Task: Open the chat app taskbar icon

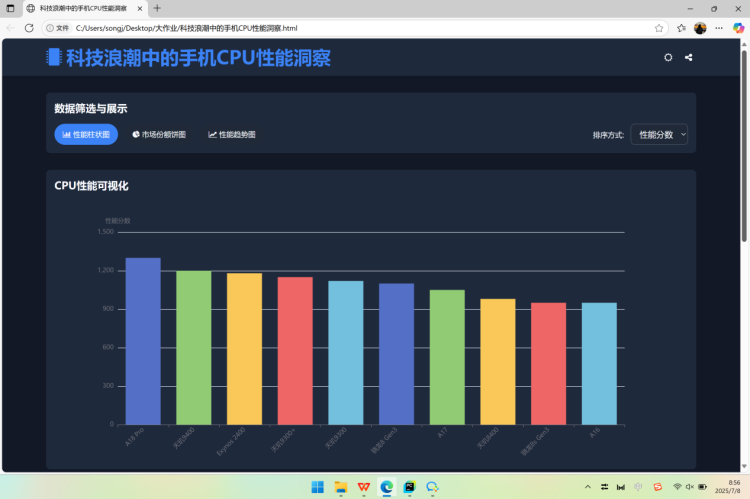Action: 432,487
